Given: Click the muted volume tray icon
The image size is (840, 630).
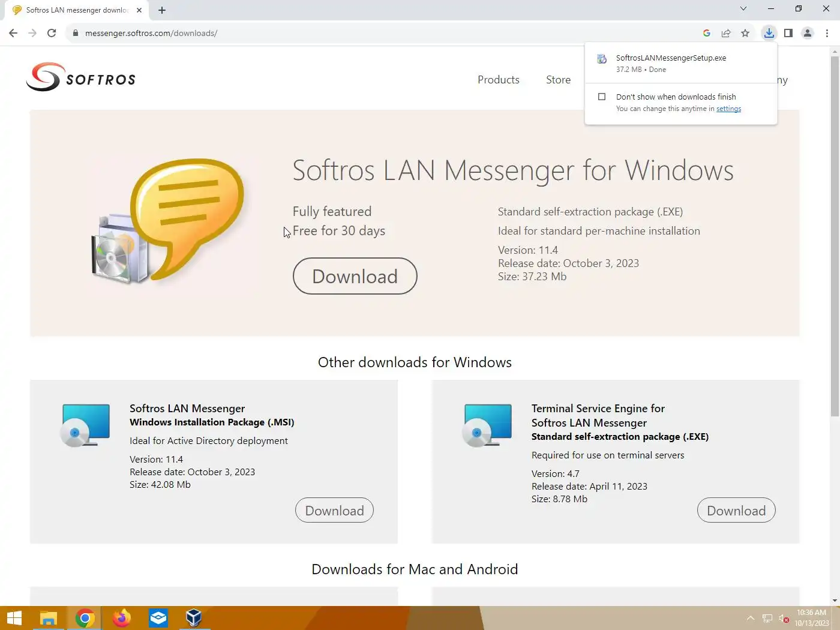Looking at the screenshot, I should [x=784, y=619].
